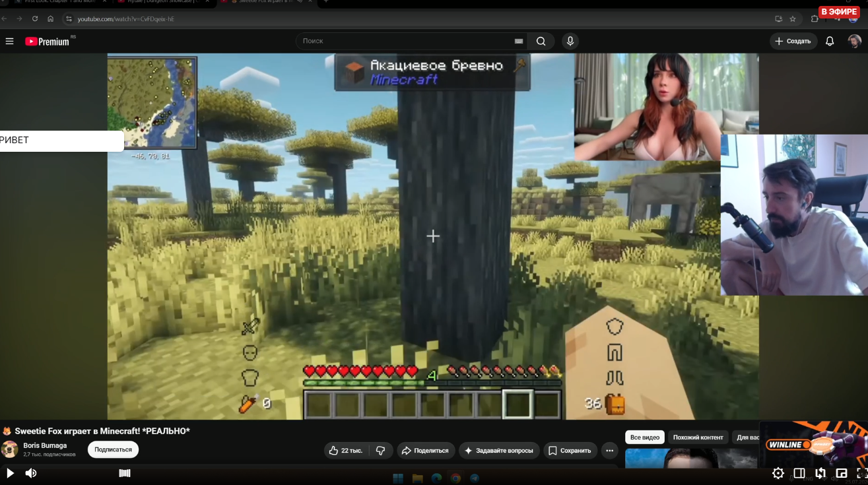The height and width of the screenshot is (485, 868).
Task: Open a new browser tab
Action: click(325, 2)
